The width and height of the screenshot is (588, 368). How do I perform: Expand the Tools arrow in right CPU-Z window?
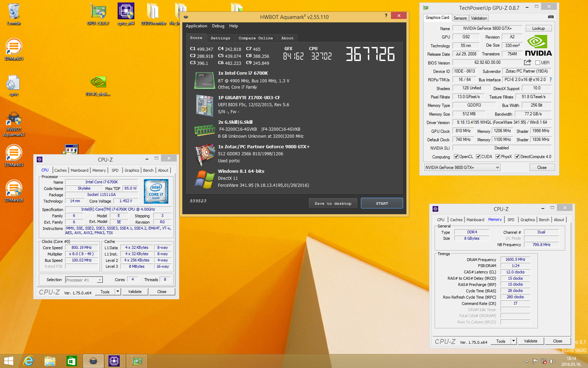tap(514, 341)
